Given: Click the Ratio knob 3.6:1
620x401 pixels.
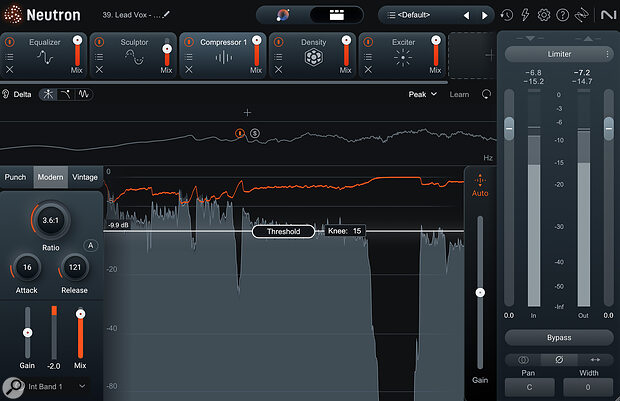Looking at the screenshot, I should (x=51, y=221).
